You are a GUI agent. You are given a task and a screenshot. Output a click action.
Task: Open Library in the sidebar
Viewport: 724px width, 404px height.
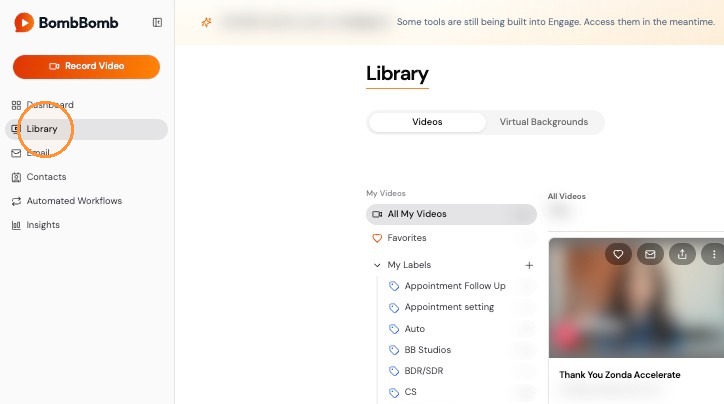point(86,129)
